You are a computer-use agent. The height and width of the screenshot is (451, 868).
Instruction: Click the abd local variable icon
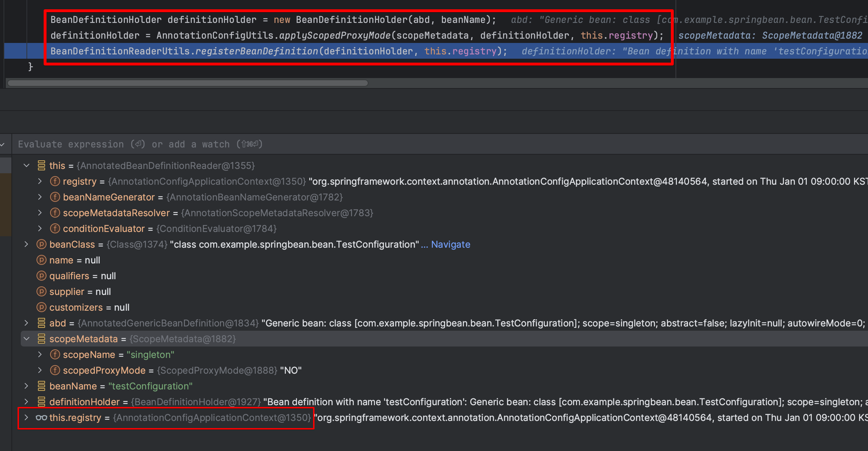(42, 323)
